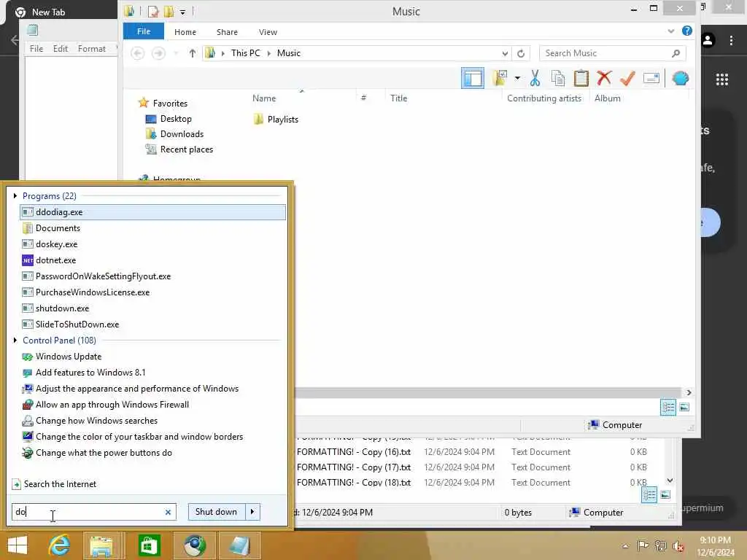
Task: Expand the ribbon chevron in Music window
Action: pos(671,31)
